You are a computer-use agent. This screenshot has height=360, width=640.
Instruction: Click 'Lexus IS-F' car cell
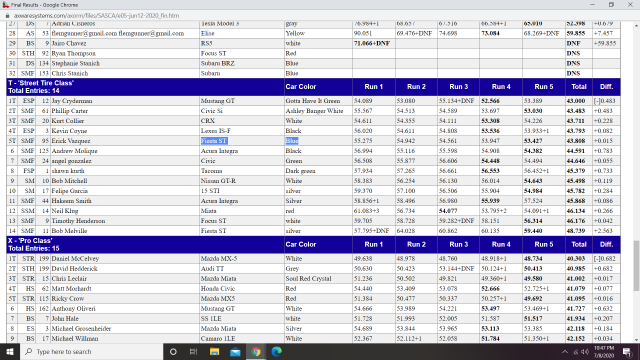click(x=216, y=131)
